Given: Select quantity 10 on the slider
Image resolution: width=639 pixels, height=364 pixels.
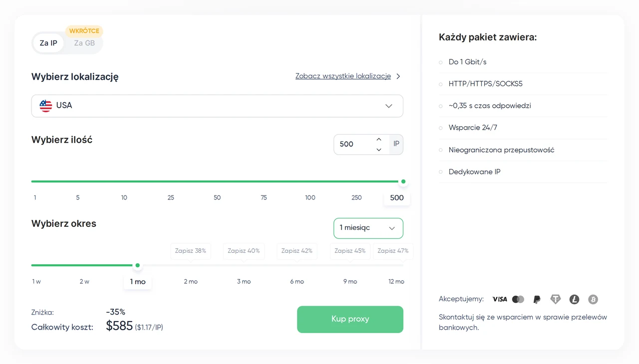Looking at the screenshot, I should pyautogui.click(x=124, y=197).
